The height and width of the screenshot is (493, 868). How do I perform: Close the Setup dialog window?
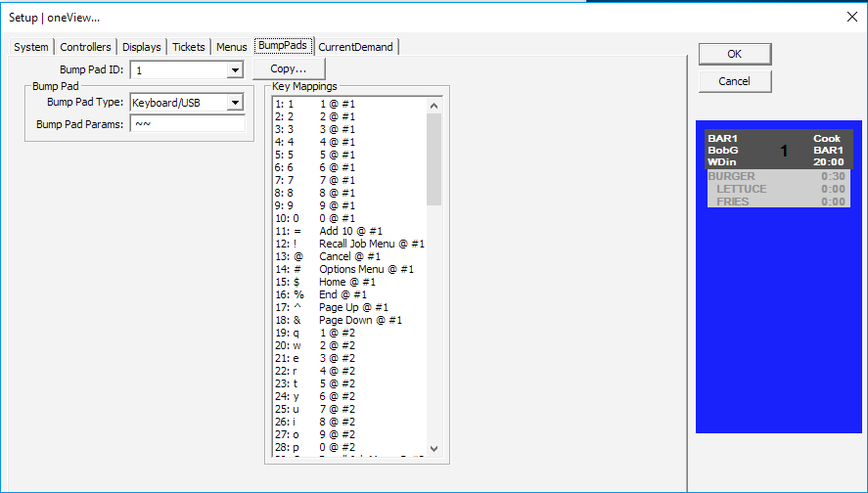click(852, 18)
